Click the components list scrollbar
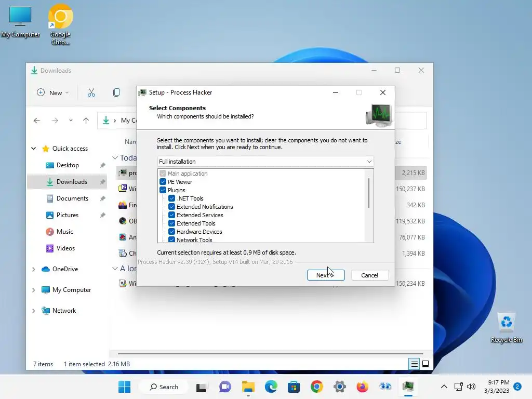This screenshot has height=399, width=532. click(369, 193)
